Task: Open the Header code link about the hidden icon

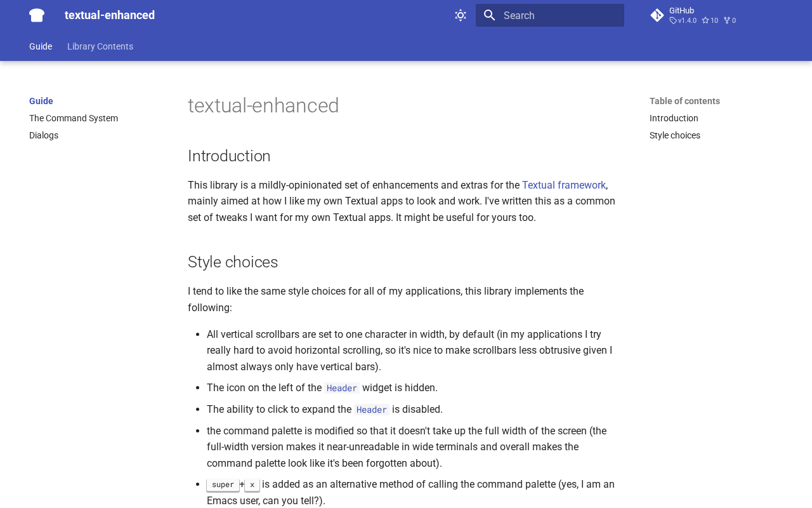Action: coord(342,388)
